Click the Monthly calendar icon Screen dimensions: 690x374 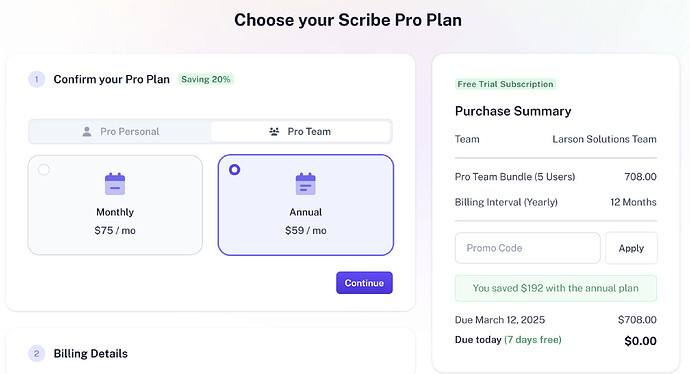click(x=115, y=183)
